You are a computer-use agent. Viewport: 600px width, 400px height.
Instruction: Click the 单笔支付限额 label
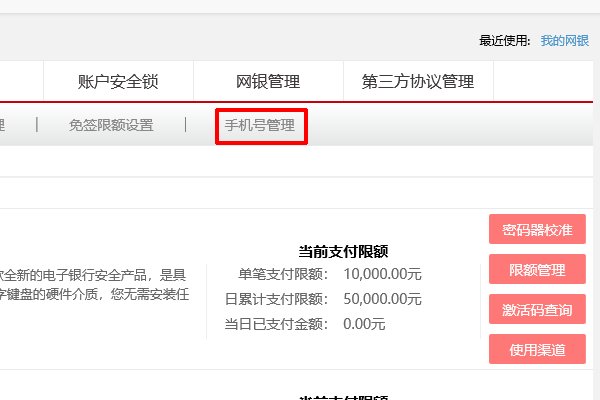pos(283,274)
